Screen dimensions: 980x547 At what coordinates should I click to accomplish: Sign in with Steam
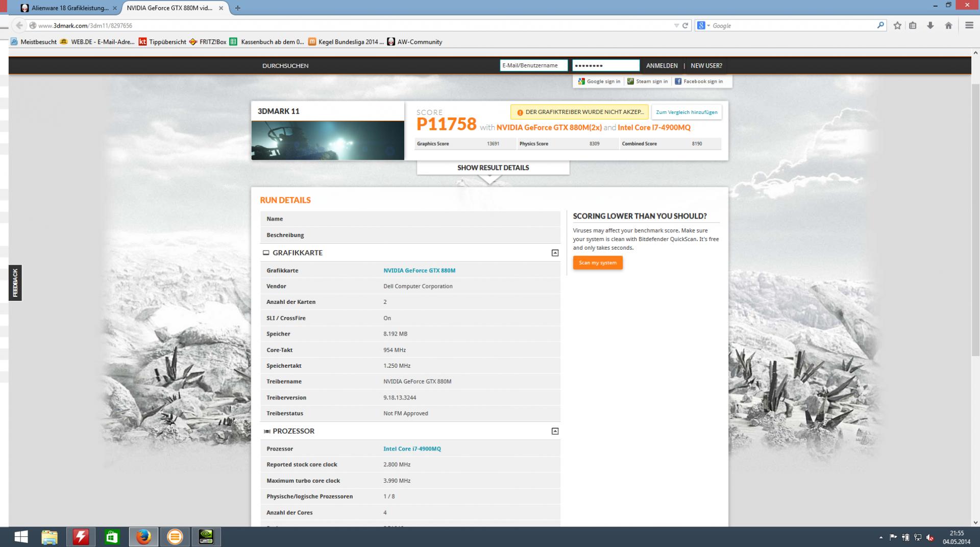[647, 81]
